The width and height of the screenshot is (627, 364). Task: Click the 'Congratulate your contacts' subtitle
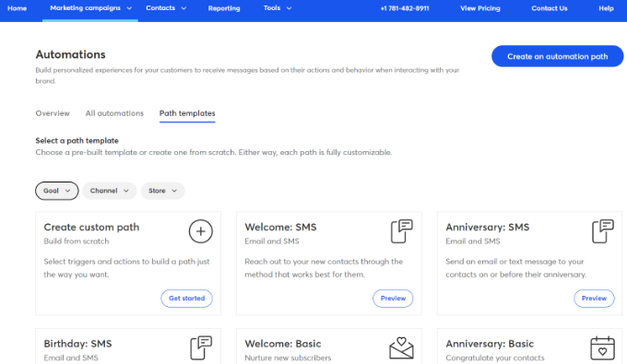[x=495, y=358]
